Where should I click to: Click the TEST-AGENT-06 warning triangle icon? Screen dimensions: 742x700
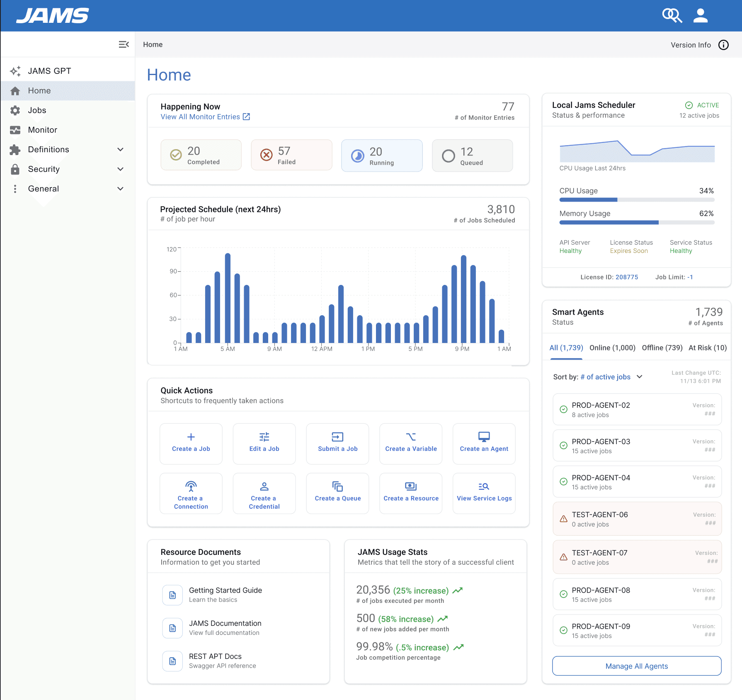point(564,519)
